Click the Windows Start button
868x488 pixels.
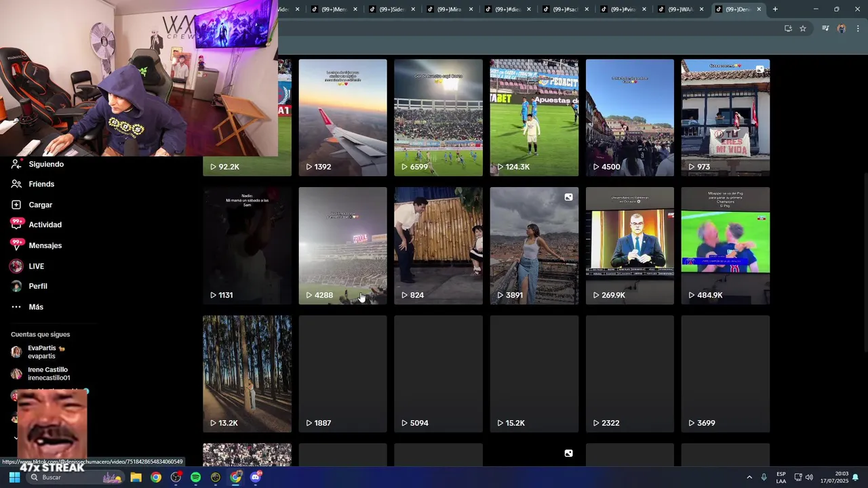[14, 477]
